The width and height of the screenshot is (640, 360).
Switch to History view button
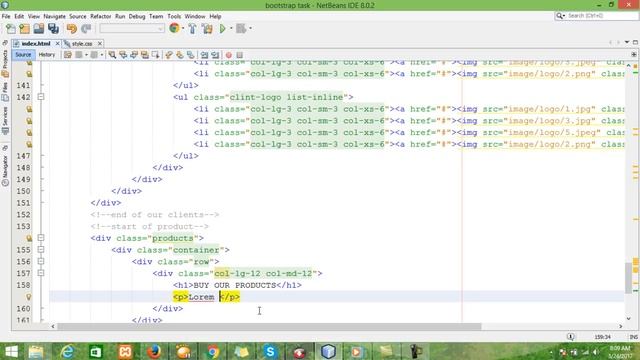tap(47, 55)
